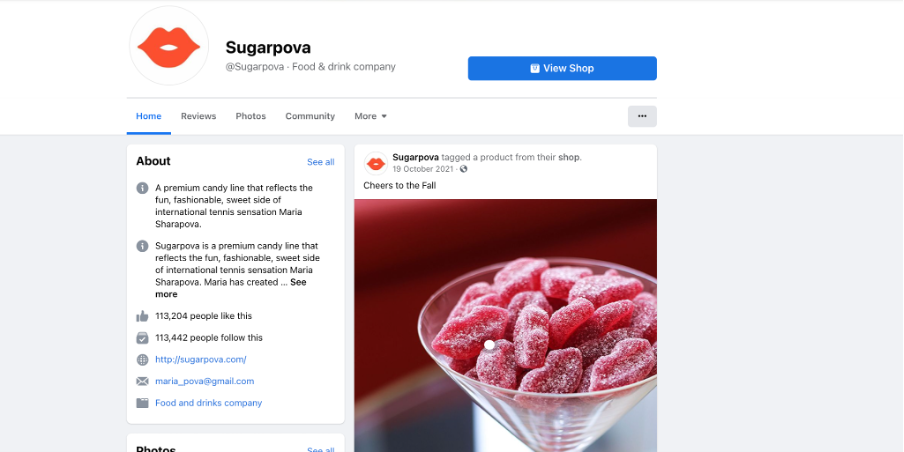Viewport: 904px width, 452px height.
Task: Click the white product tag dot on photo
Action: (489, 345)
